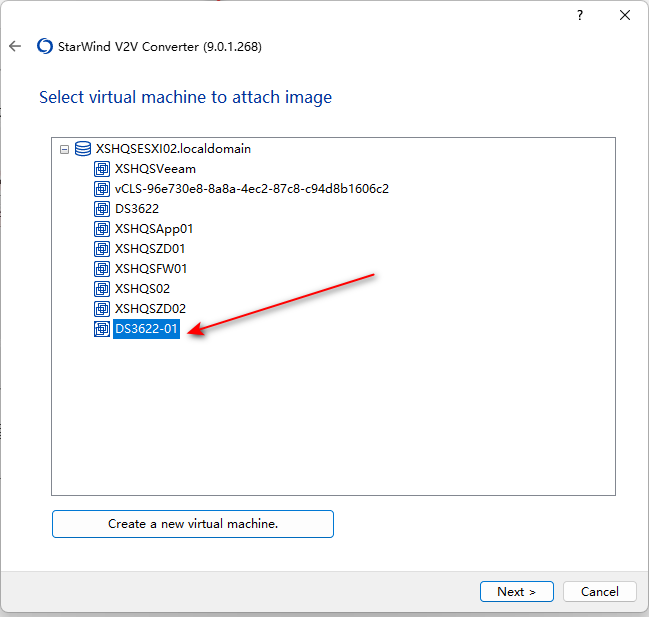
Task: Click the StarWind logo icon
Action: click(x=45, y=46)
